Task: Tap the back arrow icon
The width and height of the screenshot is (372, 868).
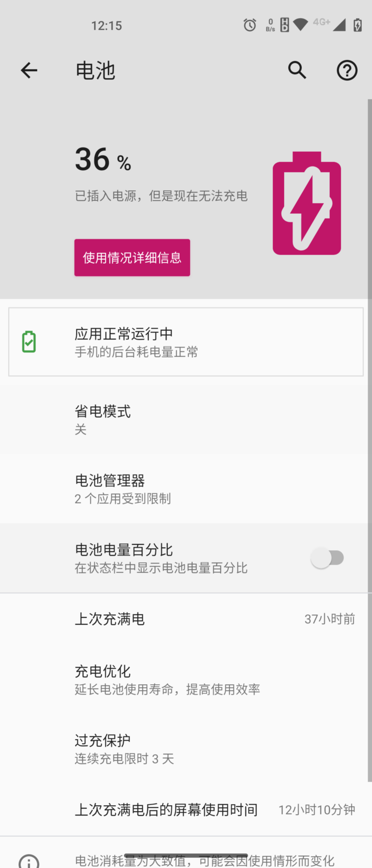Action: (29, 70)
